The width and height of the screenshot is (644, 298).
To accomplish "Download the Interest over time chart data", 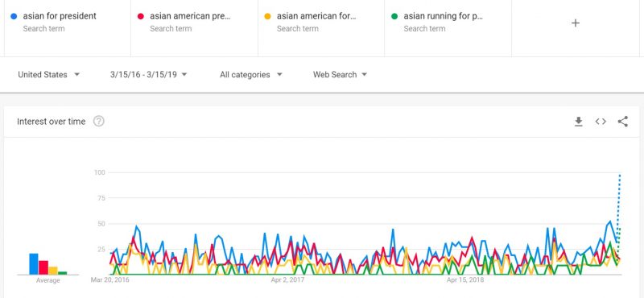I will click(x=578, y=122).
